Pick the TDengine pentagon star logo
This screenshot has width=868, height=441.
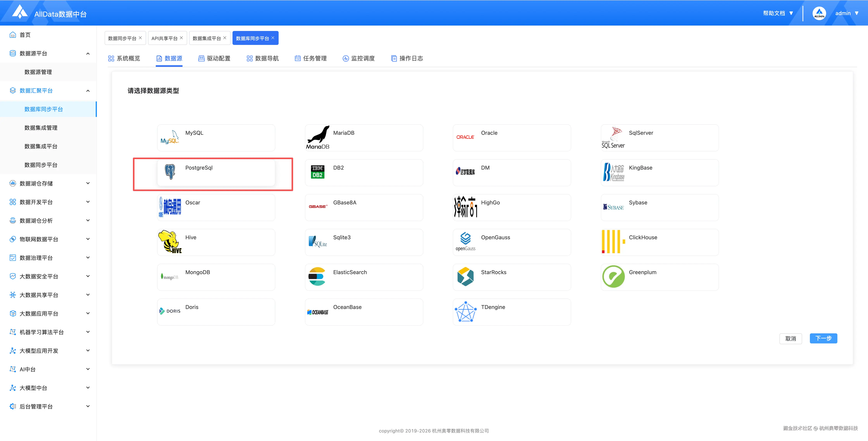pyautogui.click(x=466, y=312)
